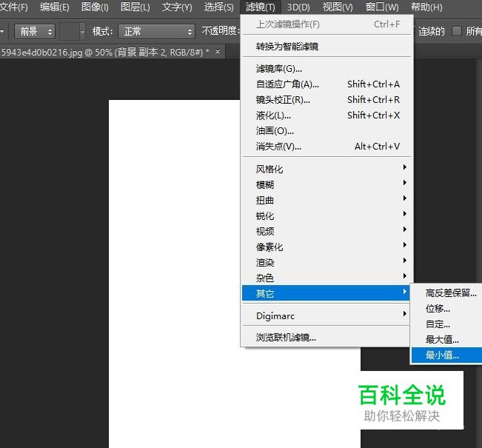Expand the 模糊 submenu
The image size is (482, 448).
[x=327, y=184]
